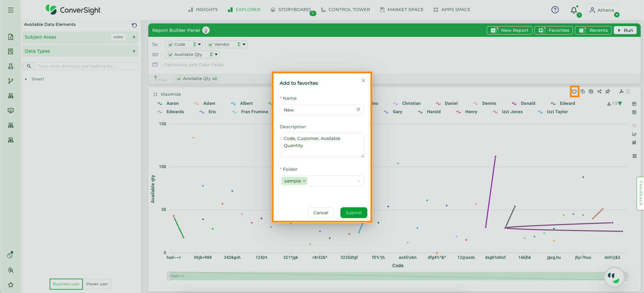Viewport: 644px width, 293px height.
Task: Export chart as PDF icon
Action: [x=621, y=91]
